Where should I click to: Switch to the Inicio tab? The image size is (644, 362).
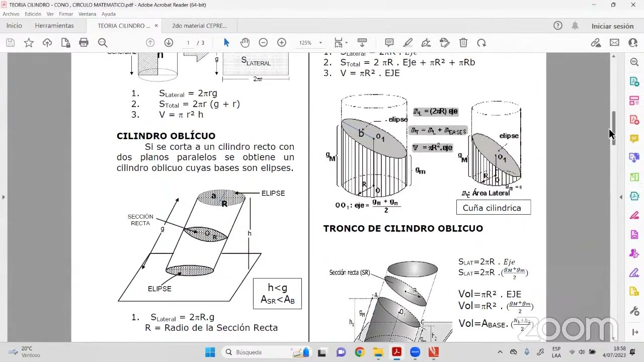(x=14, y=26)
